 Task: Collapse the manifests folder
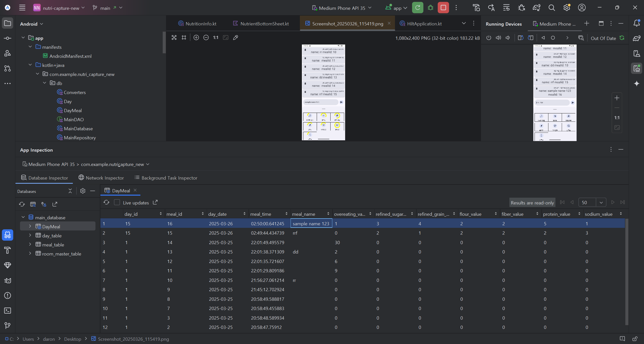click(30, 47)
